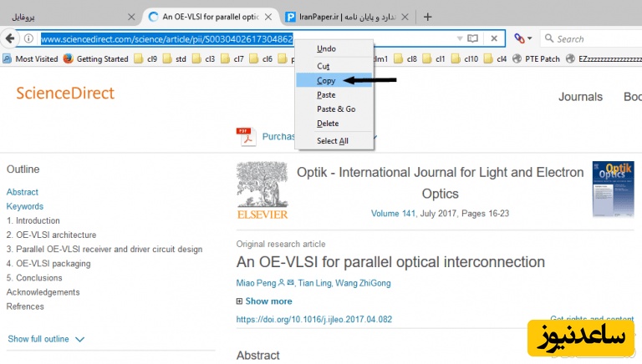Choose Paste & Go from context menu
The height and width of the screenshot is (364, 642).
point(335,109)
